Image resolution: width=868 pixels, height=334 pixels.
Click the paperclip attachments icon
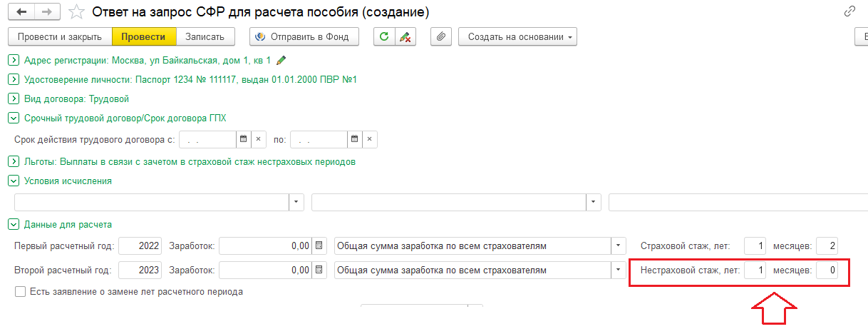point(442,36)
